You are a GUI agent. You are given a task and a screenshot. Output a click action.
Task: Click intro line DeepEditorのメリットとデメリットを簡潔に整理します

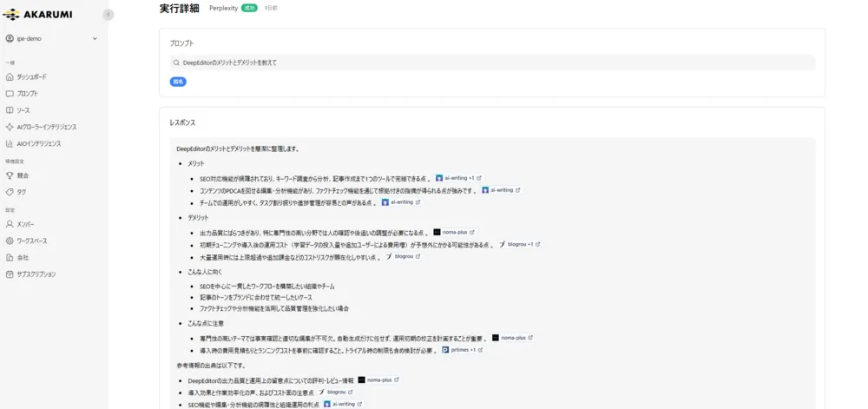coord(238,148)
